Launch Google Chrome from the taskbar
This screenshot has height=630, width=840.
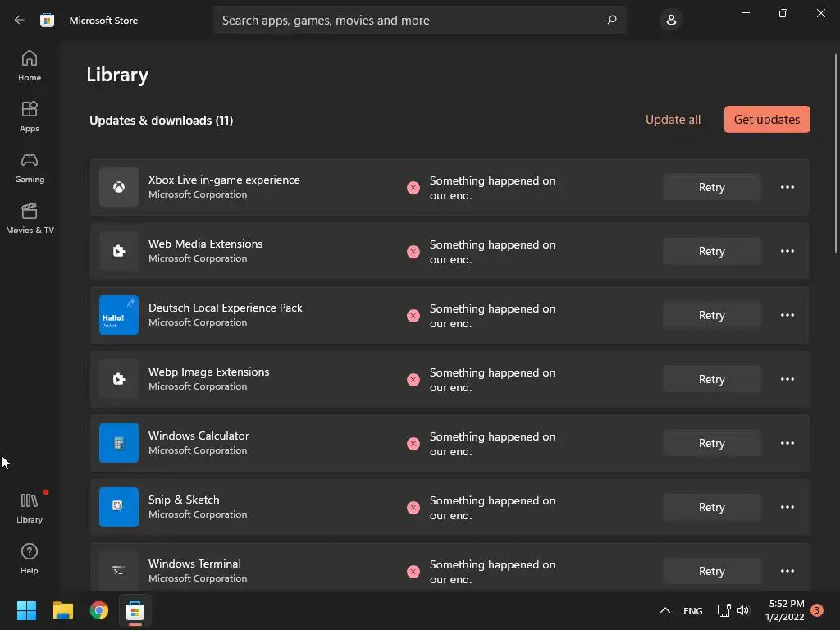coord(99,610)
